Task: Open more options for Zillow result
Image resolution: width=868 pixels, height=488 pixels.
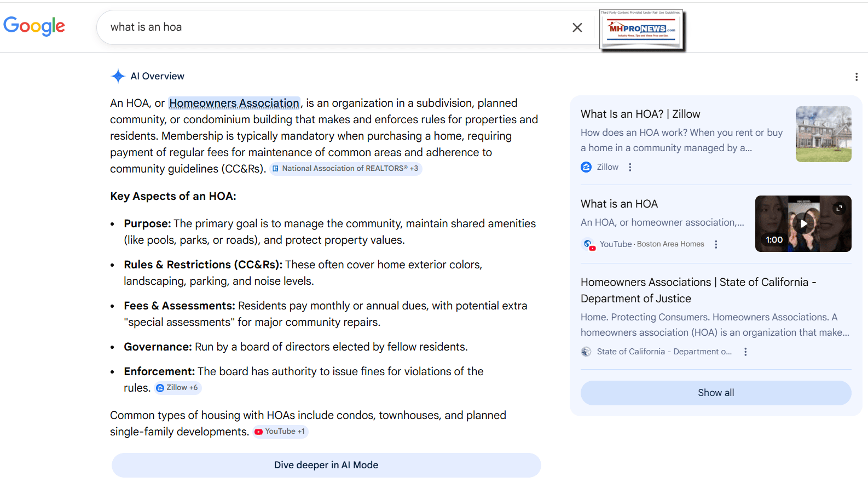Action: click(630, 168)
